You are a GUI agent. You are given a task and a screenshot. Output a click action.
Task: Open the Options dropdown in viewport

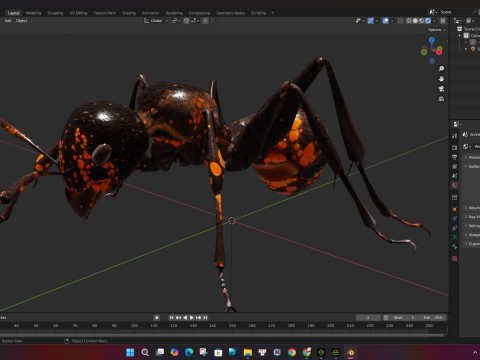pos(437,30)
